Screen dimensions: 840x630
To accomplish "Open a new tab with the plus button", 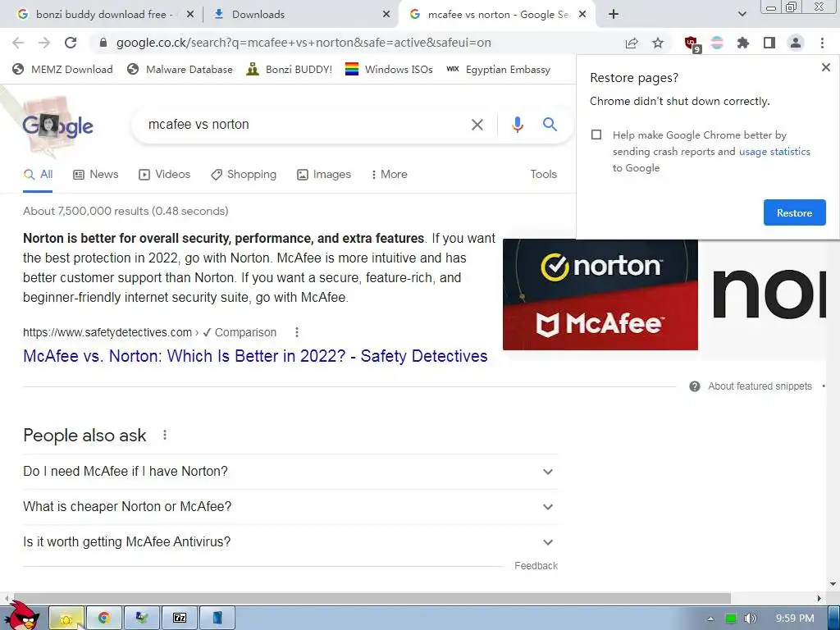I will [614, 15].
